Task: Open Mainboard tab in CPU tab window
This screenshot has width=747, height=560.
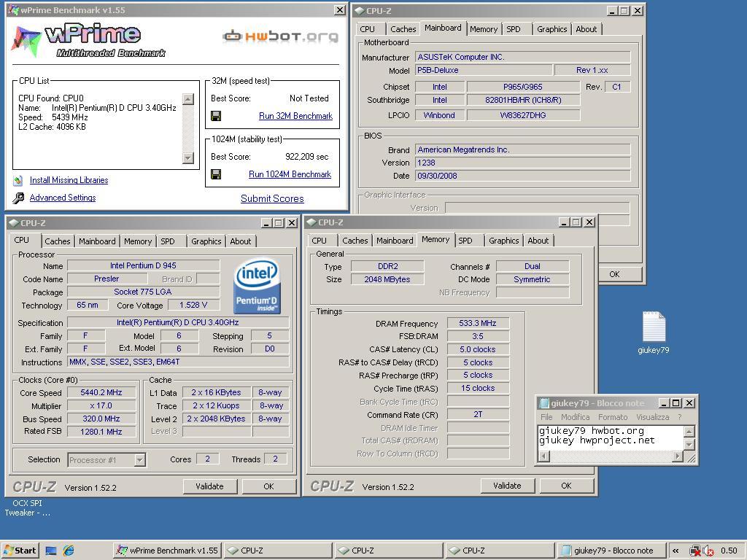Action: [x=97, y=241]
